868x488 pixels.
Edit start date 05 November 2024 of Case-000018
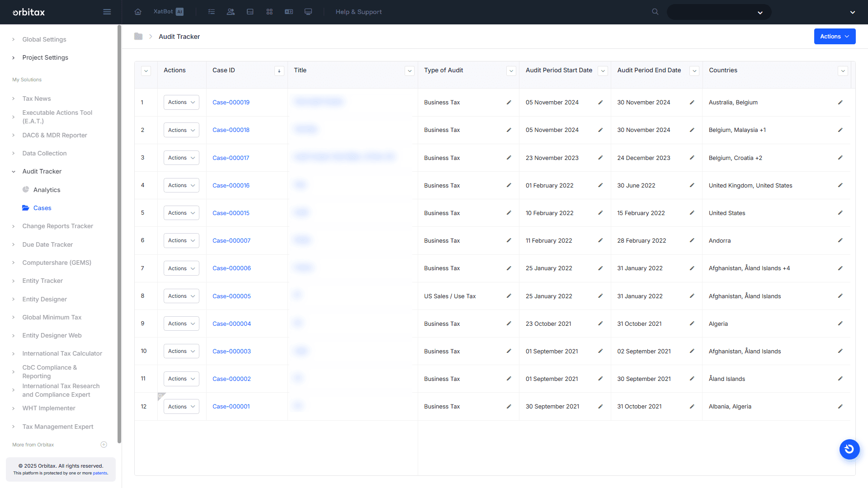pyautogui.click(x=600, y=130)
